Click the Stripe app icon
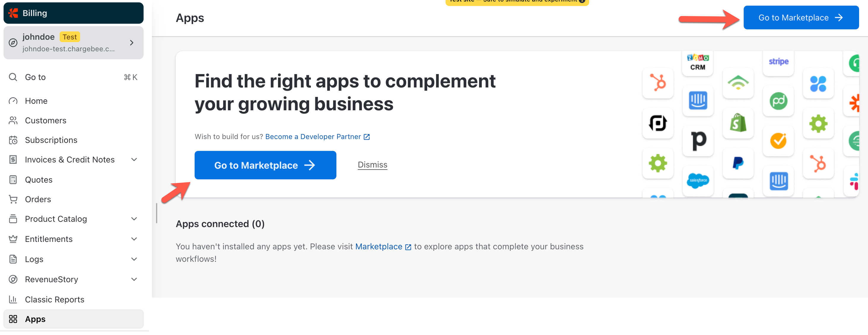Screen dimensions: 868x335 (x=778, y=62)
